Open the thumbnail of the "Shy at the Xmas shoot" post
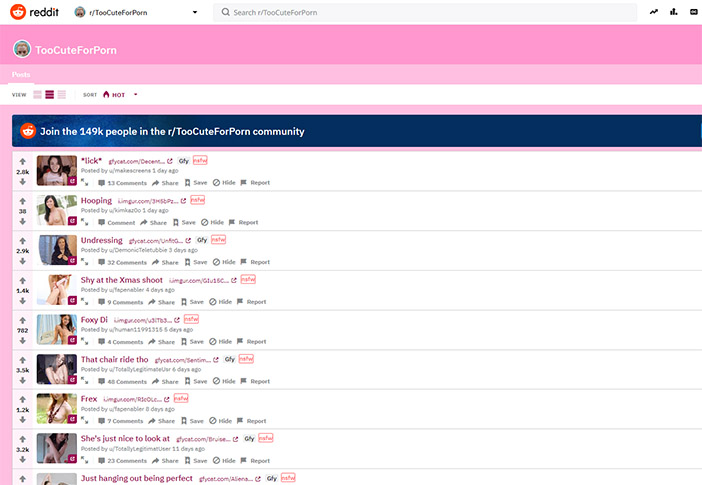This screenshot has width=702, height=485. [57, 290]
